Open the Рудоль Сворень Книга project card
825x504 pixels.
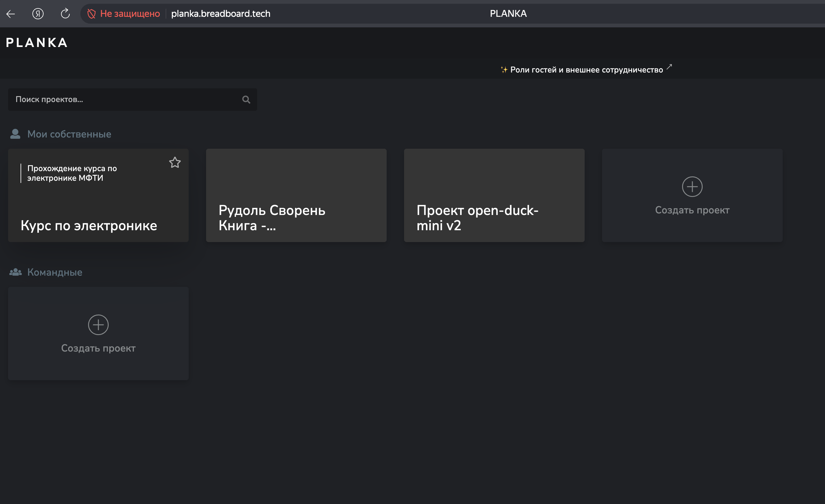pos(296,195)
